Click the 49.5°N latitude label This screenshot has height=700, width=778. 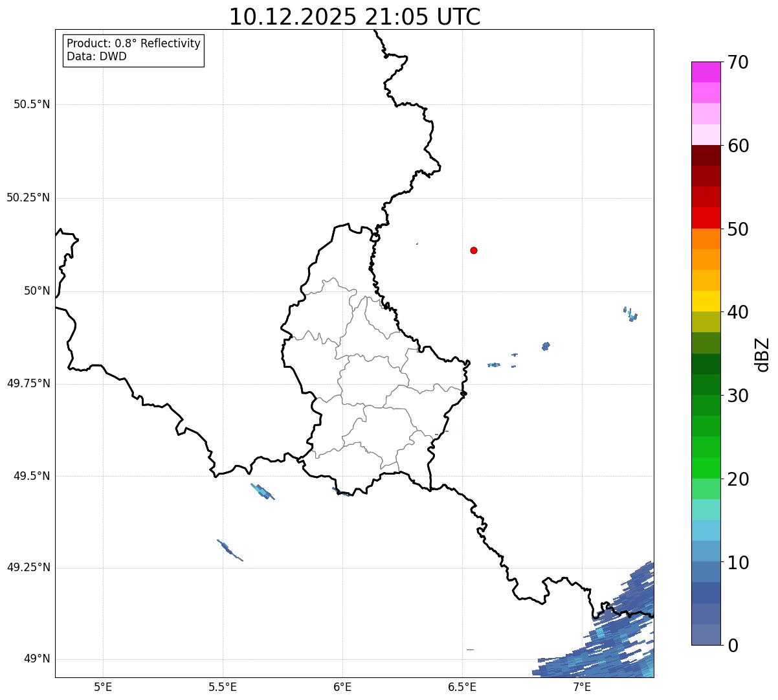point(32,476)
